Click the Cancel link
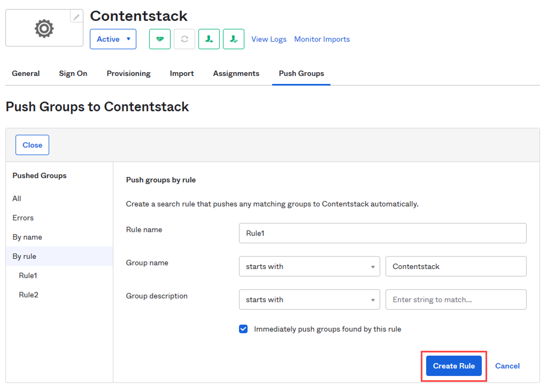The width and height of the screenshot is (547, 392). pyautogui.click(x=507, y=366)
